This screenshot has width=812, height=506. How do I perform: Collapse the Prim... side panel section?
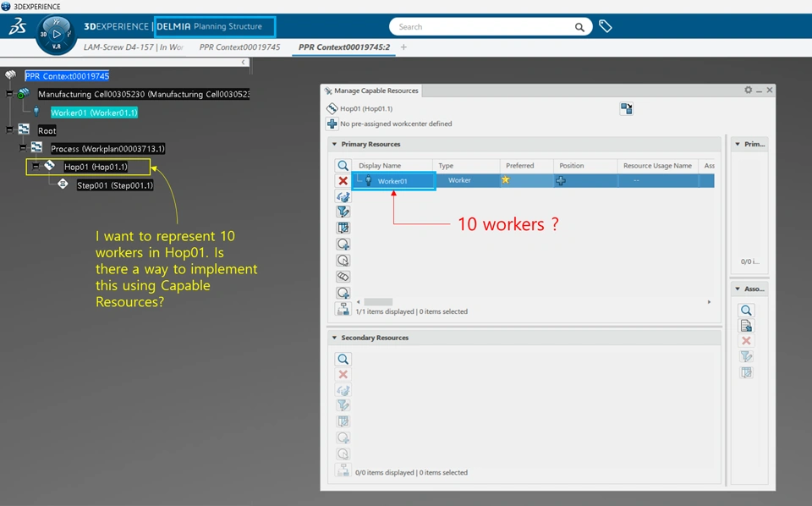(738, 144)
